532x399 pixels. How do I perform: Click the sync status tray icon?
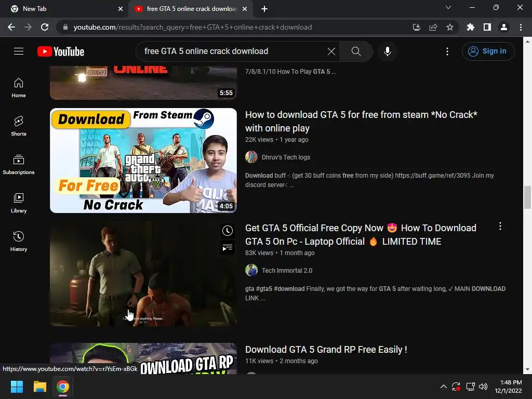coord(456,387)
